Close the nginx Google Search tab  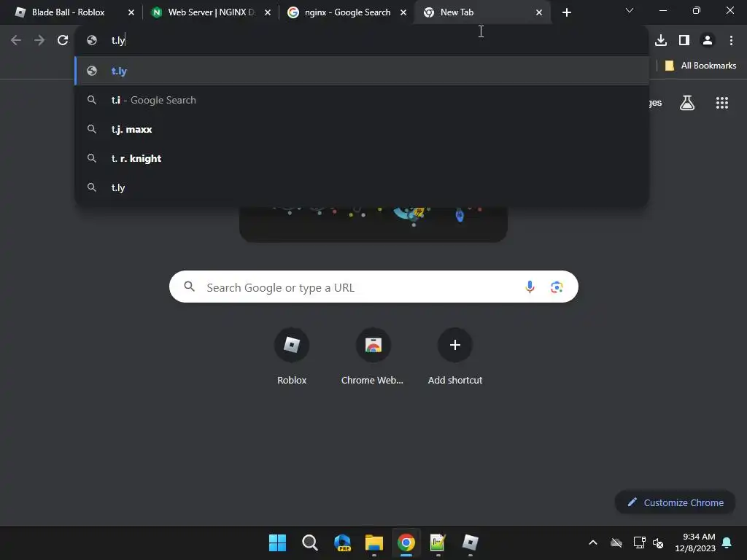click(403, 12)
